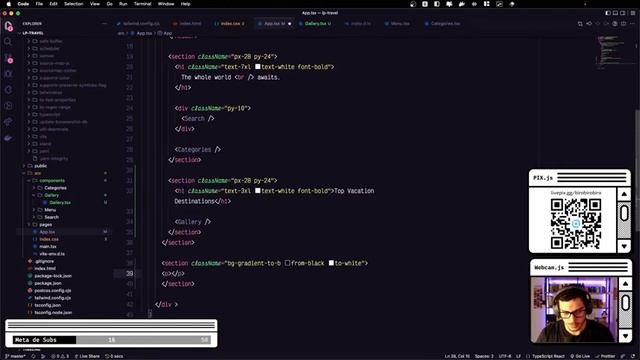This screenshot has height=360, width=640.
Task: Click the compare changes icon in editor toolbar
Action: (580, 24)
